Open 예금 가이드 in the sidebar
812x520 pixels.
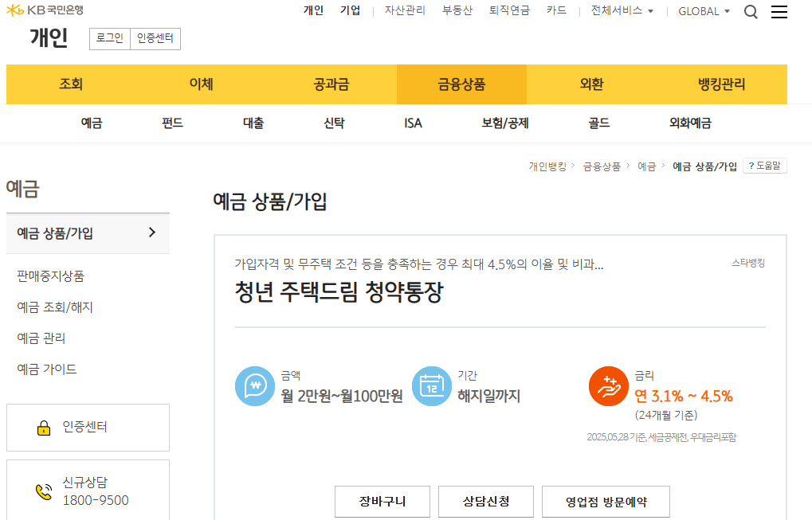point(46,369)
